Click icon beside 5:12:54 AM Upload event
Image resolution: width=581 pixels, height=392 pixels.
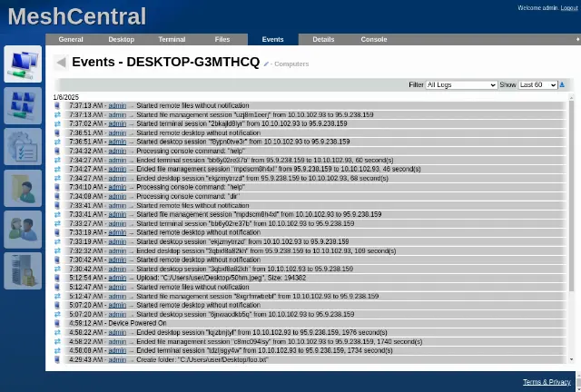coord(57,278)
